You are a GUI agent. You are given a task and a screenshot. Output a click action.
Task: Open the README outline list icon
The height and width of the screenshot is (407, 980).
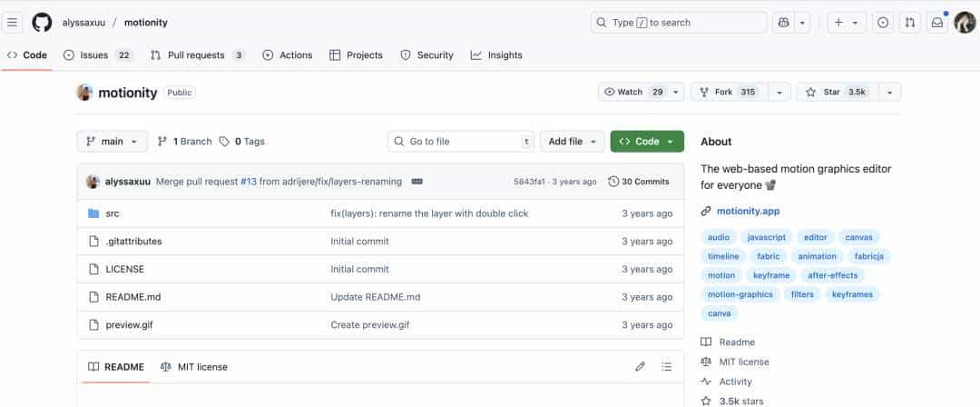click(x=667, y=367)
